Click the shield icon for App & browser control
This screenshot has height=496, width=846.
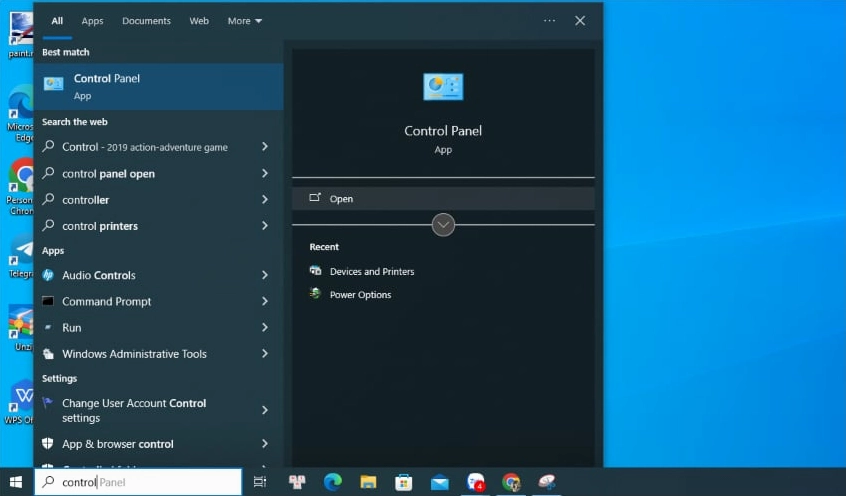48,444
